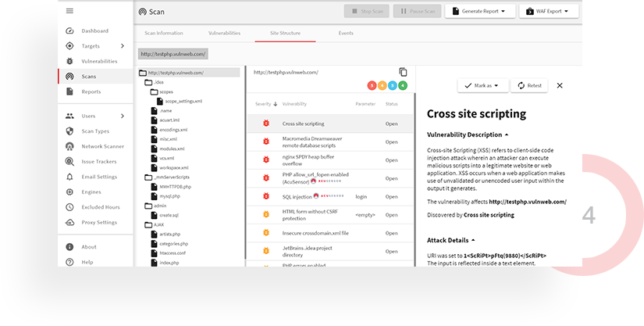Open the Help question mark icon
This screenshot has width=644, height=326.
[x=69, y=262]
